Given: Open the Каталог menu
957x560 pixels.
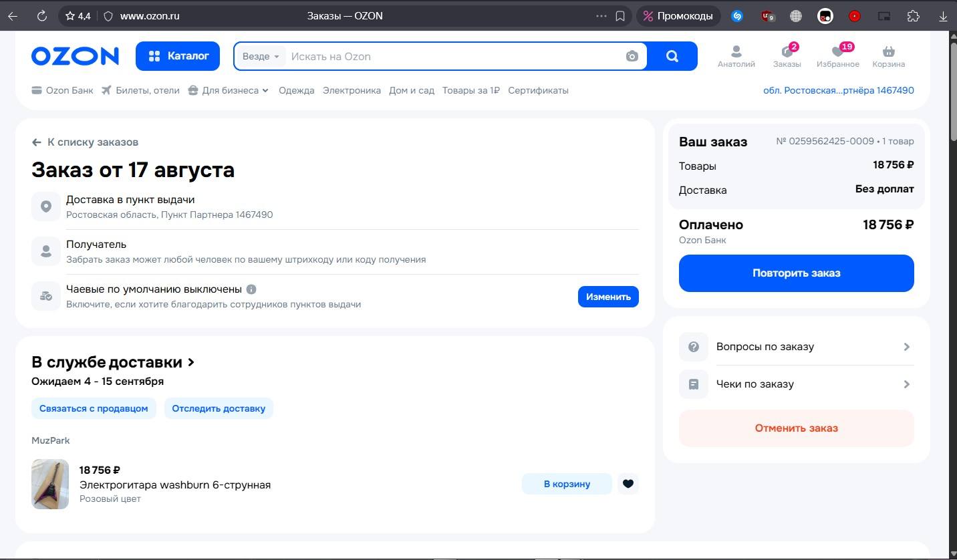Looking at the screenshot, I should coord(178,56).
